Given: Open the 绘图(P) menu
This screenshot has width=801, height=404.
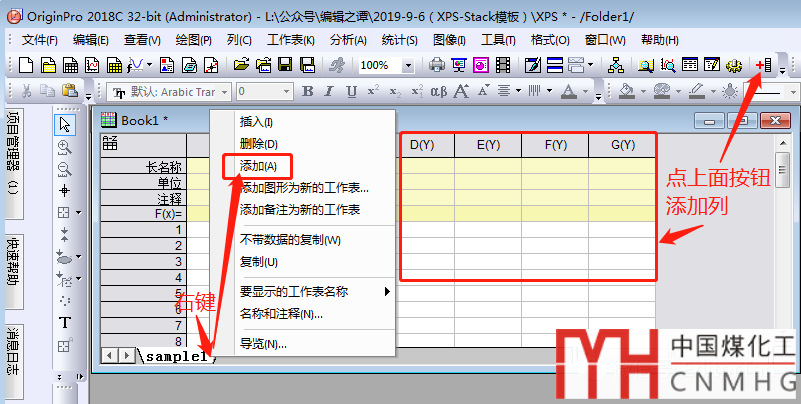Looking at the screenshot, I should pyautogui.click(x=194, y=40).
